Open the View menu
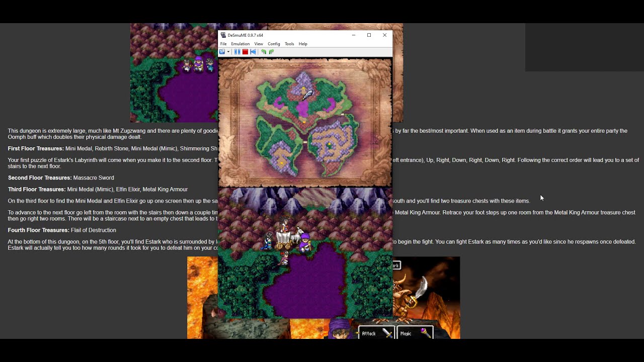The image size is (644, 362). click(259, 44)
